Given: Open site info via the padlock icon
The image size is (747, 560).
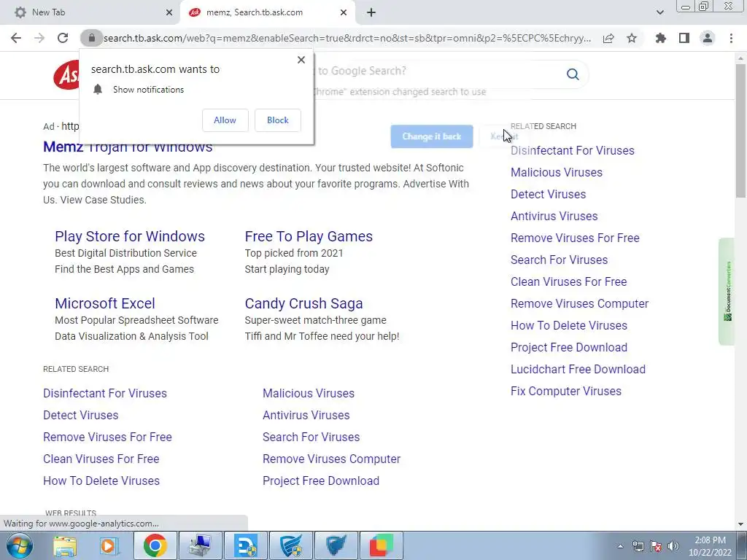Looking at the screenshot, I should click(x=92, y=38).
